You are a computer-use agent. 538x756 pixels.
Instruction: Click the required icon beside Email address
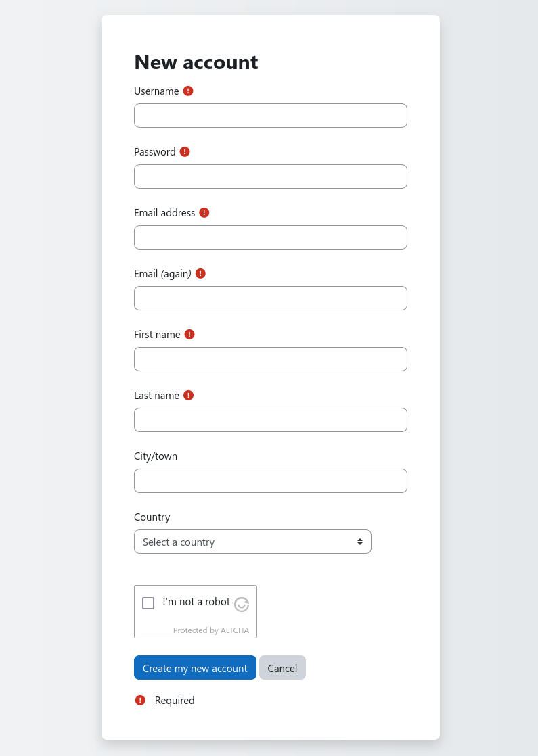(x=204, y=212)
